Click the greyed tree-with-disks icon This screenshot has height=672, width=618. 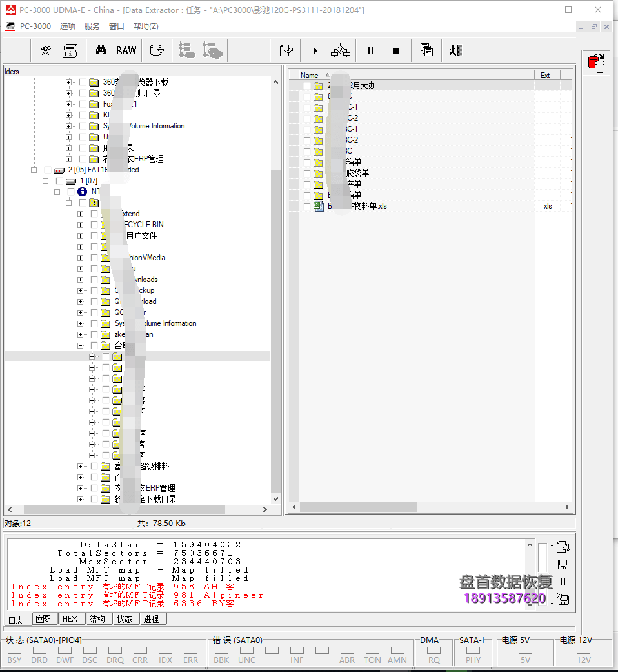click(x=212, y=50)
